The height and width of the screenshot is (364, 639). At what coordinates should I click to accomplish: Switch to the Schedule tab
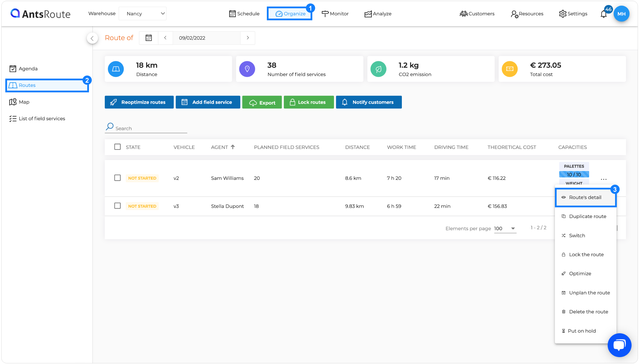244,14
